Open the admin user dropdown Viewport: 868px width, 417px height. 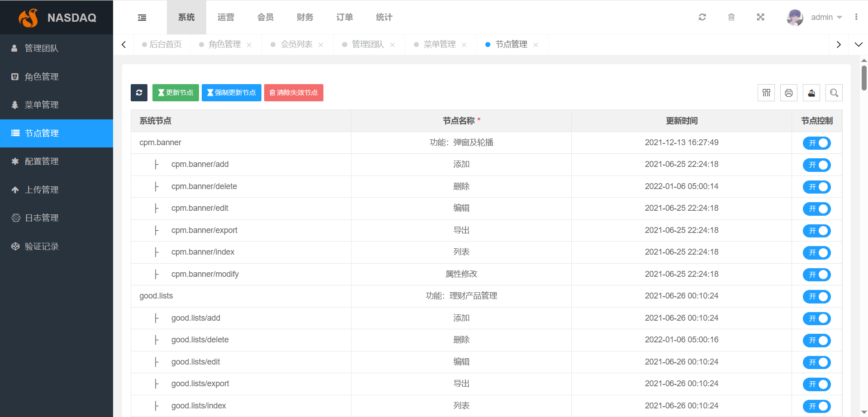(815, 17)
